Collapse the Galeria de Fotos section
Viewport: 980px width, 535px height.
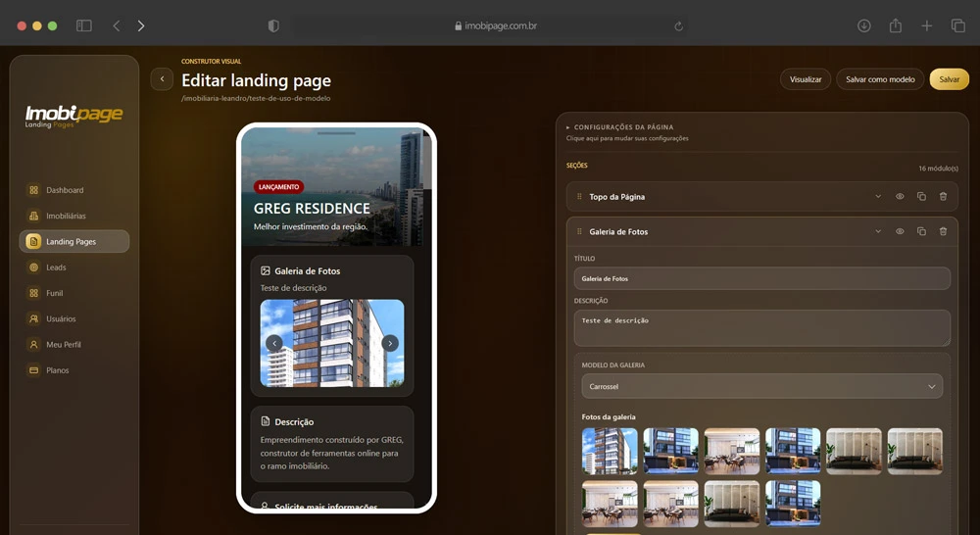[x=877, y=231]
